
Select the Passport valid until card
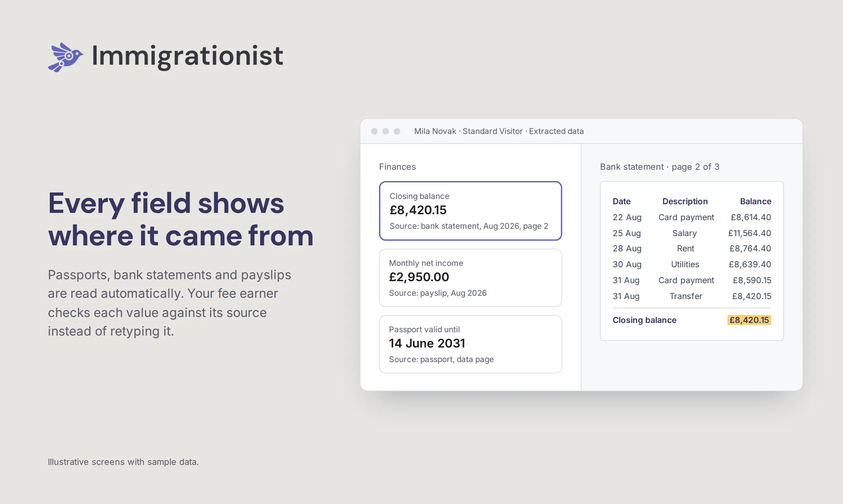[470, 344]
